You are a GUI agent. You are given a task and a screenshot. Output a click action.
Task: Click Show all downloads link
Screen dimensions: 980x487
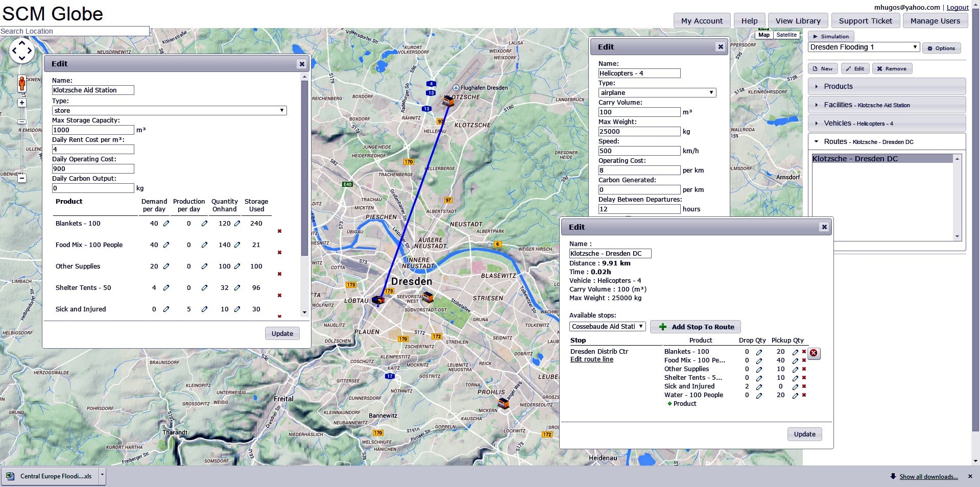coord(928,477)
